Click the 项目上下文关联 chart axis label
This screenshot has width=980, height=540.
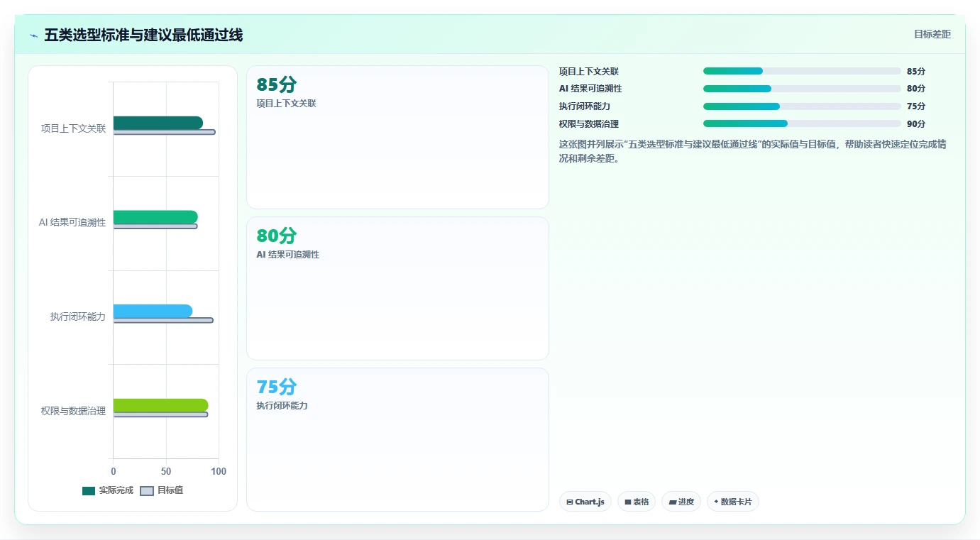click(73, 128)
